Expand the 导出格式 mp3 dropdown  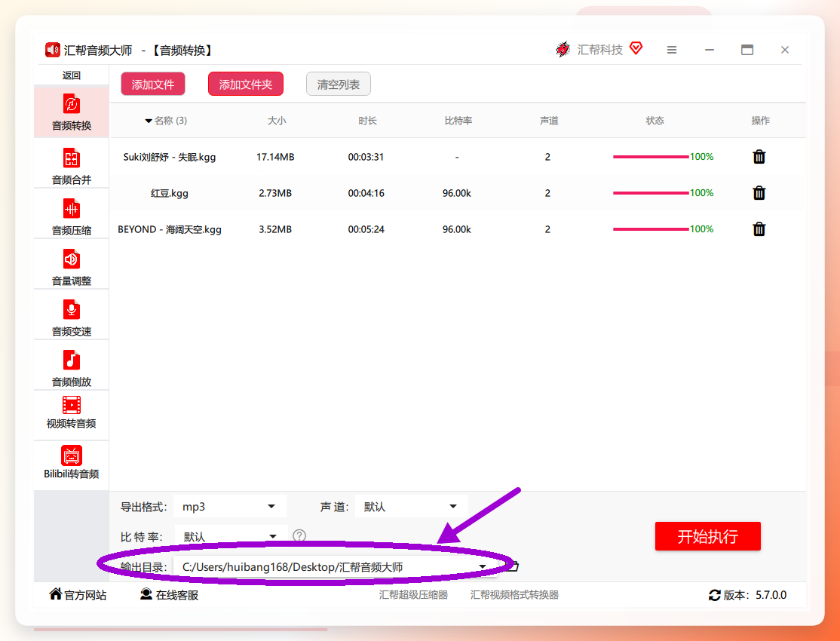point(230,507)
